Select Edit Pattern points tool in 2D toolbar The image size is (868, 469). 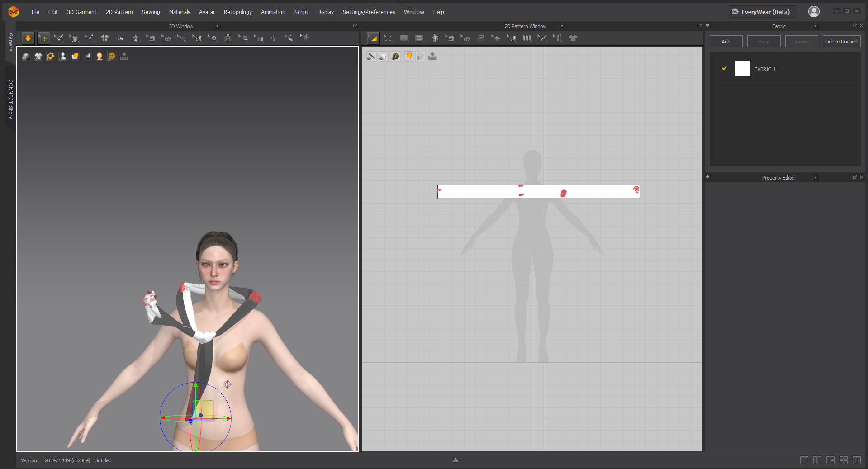(x=389, y=38)
